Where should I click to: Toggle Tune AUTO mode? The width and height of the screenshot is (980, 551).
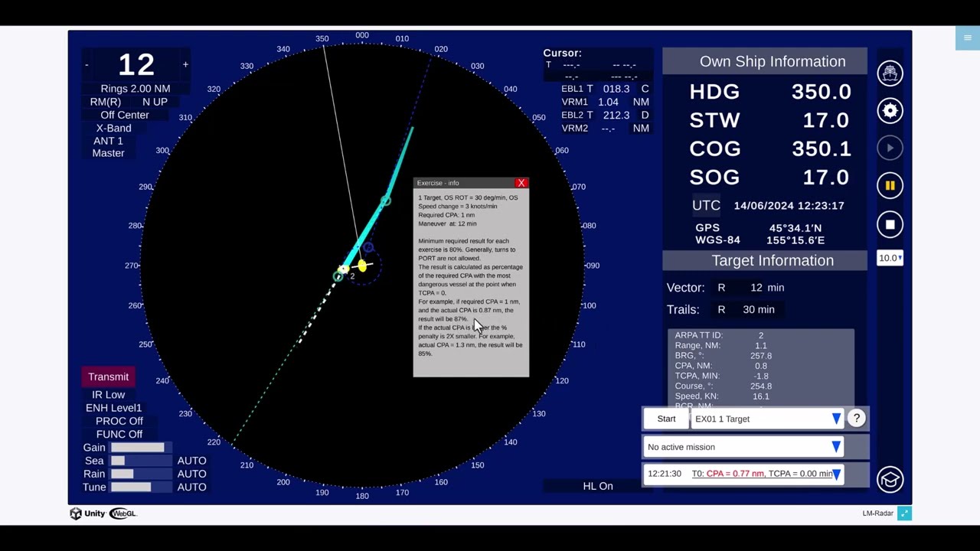(191, 487)
